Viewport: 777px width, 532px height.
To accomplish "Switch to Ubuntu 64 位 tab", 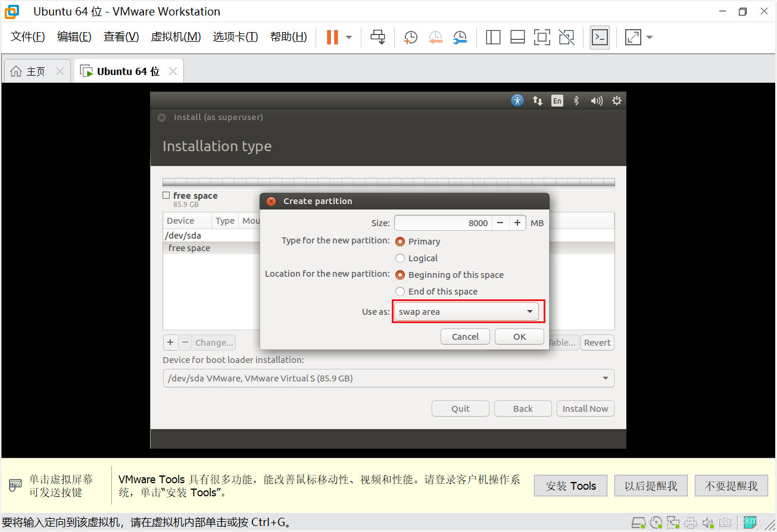I will pos(129,71).
